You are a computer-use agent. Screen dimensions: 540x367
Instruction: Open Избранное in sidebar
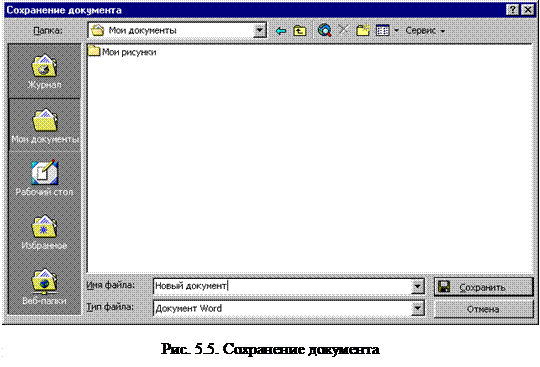click(44, 232)
